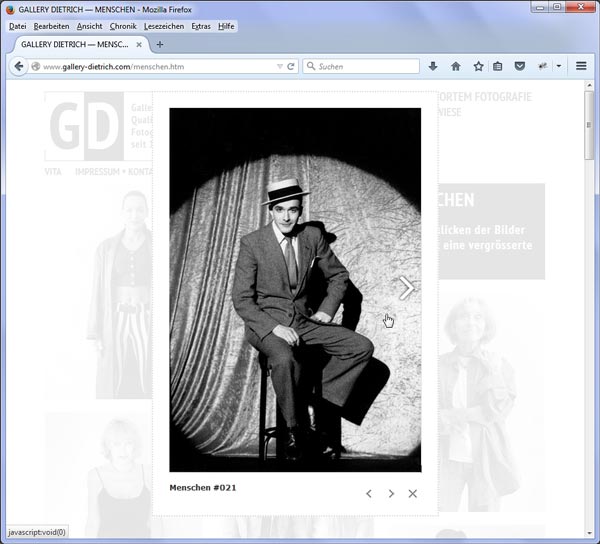The height and width of the screenshot is (544, 600).
Task: Show next image with large overlay arrow
Action: point(406,288)
